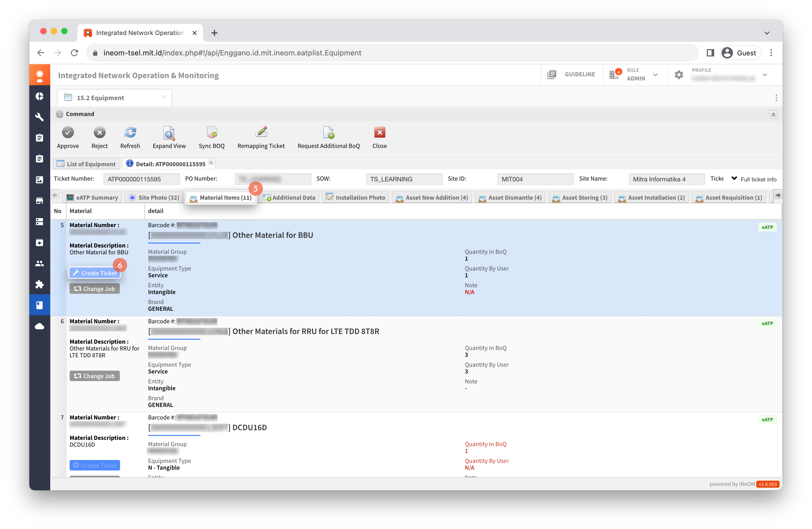Close the Detail ATP000000115595 tab
This screenshot has height=529, width=812.
[x=211, y=163]
